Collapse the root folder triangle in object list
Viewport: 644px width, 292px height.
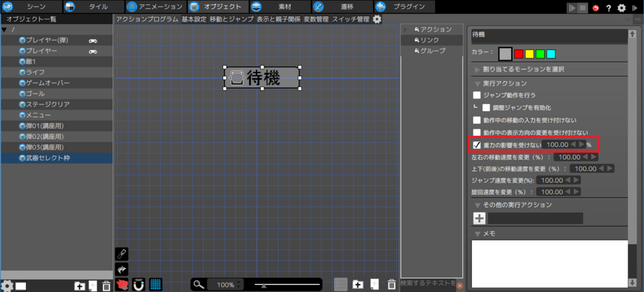pyautogui.click(x=4, y=30)
